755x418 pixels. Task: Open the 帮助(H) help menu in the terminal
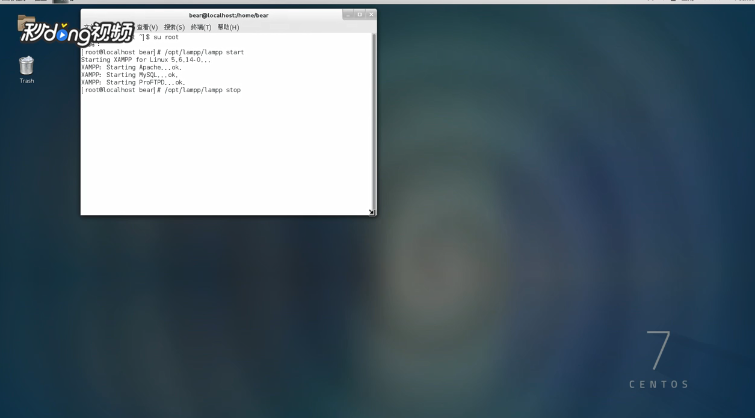228,27
